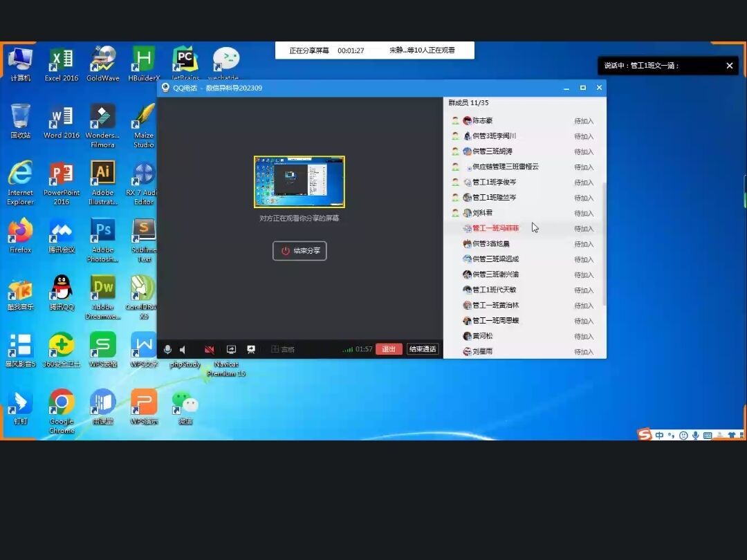Open the WeChat desktop icon

click(185, 402)
